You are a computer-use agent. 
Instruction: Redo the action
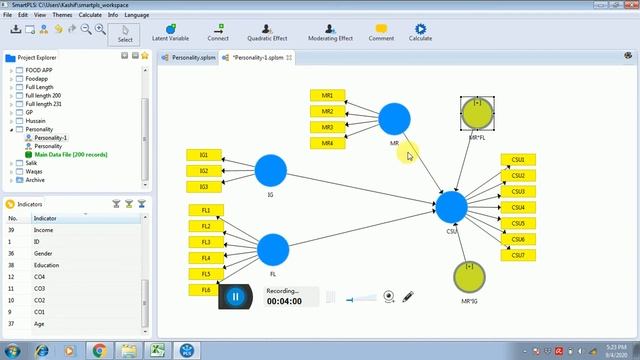click(72, 29)
